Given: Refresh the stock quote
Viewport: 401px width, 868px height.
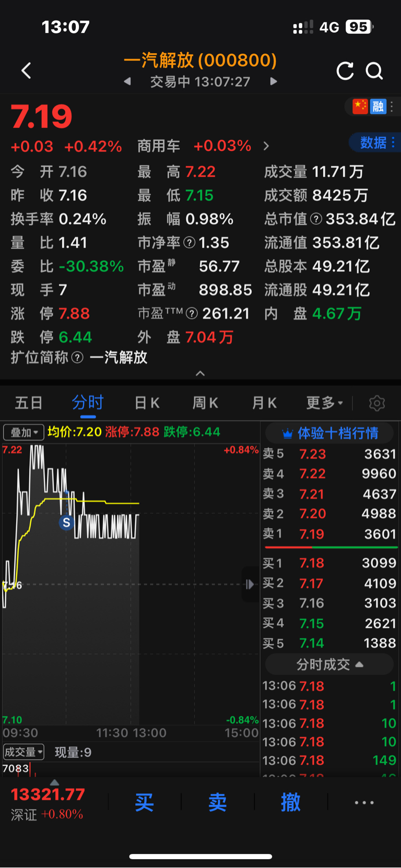Looking at the screenshot, I should 345,70.
